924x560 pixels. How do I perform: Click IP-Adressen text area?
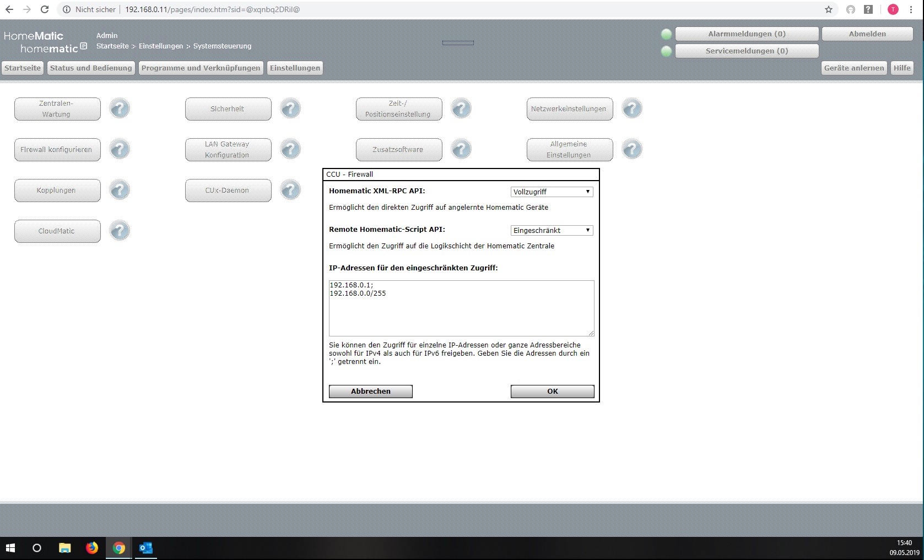pos(461,308)
